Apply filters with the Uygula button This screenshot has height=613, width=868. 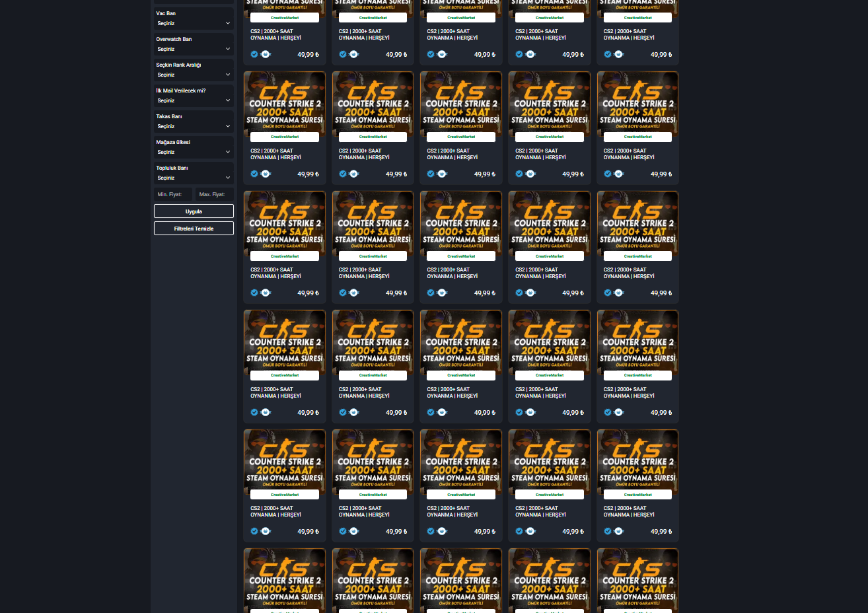point(194,211)
